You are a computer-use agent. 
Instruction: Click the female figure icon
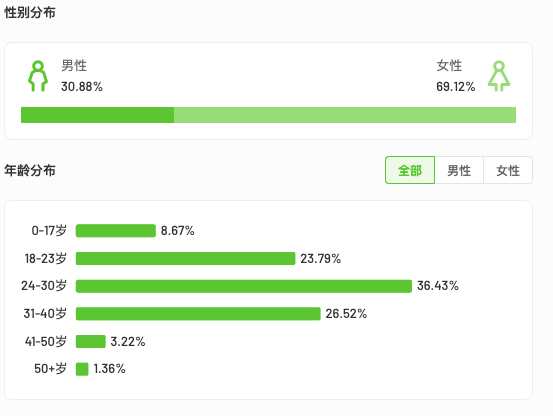(x=499, y=76)
